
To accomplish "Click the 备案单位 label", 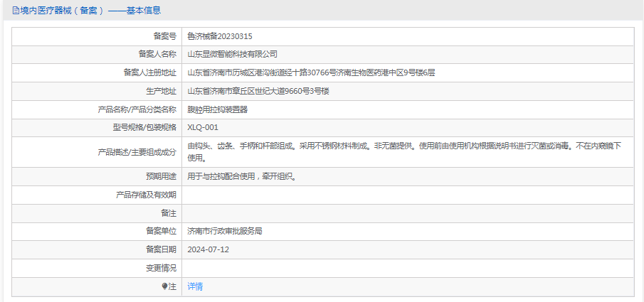I will pyautogui.click(x=161, y=232).
